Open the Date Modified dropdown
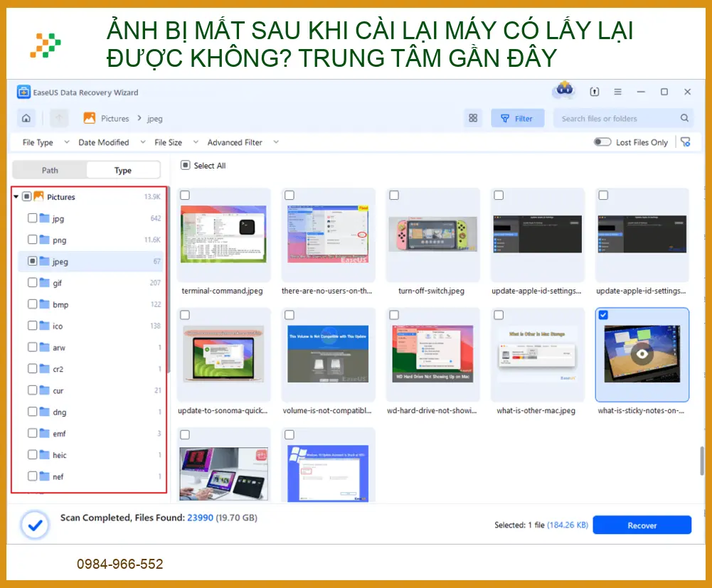The width and height of the screenshot is (712, 588). [112, 142]
